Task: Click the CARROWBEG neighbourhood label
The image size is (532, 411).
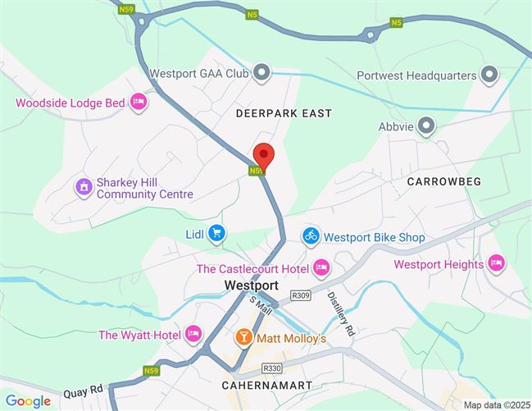Action: 444,181
